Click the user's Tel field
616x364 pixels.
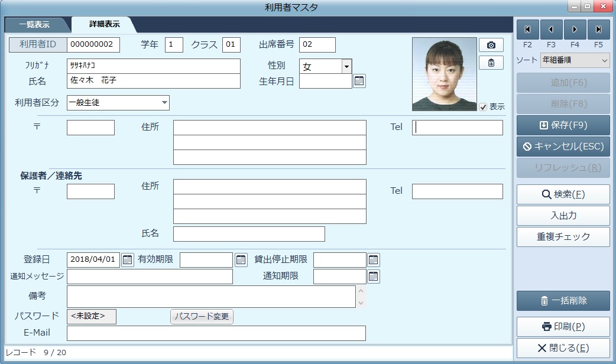point(458,128)
